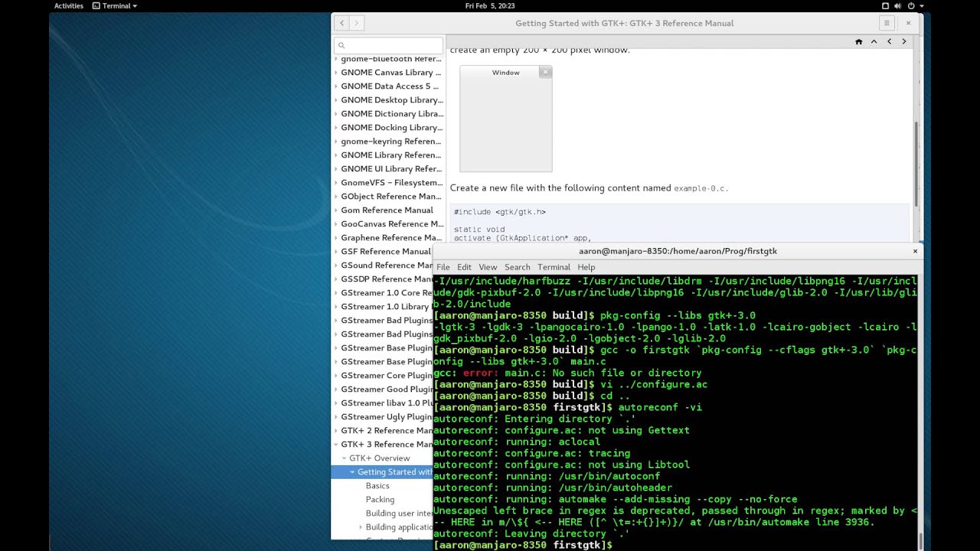Expand GNOME Dictionary Library tree node

[x=336, y=114]
